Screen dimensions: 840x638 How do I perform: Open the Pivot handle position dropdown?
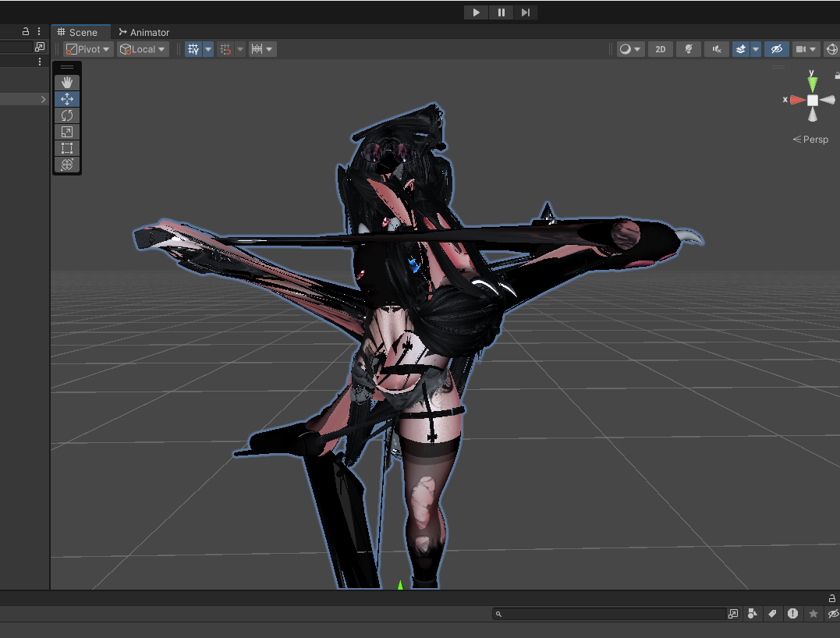click(x=88, y=49)
